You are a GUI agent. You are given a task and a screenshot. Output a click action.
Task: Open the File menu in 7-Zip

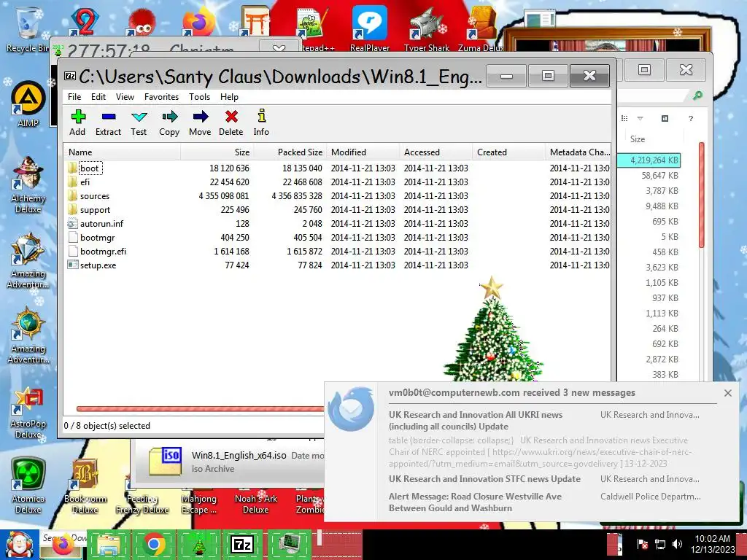(74, 97)
